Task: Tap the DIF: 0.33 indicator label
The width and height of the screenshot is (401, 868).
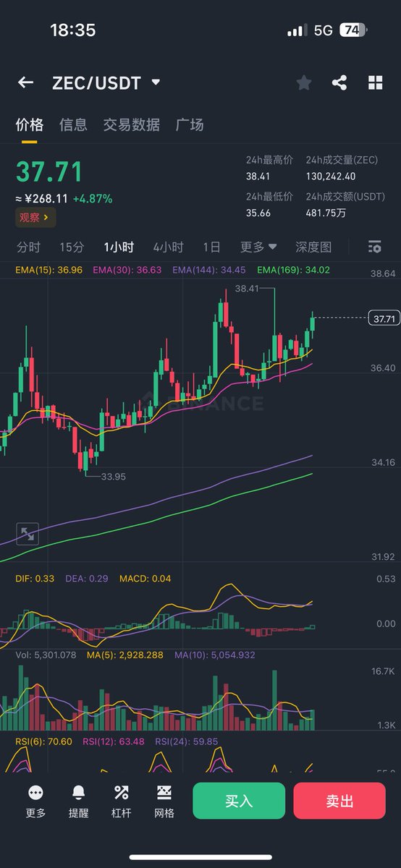Action: (35, 579)
